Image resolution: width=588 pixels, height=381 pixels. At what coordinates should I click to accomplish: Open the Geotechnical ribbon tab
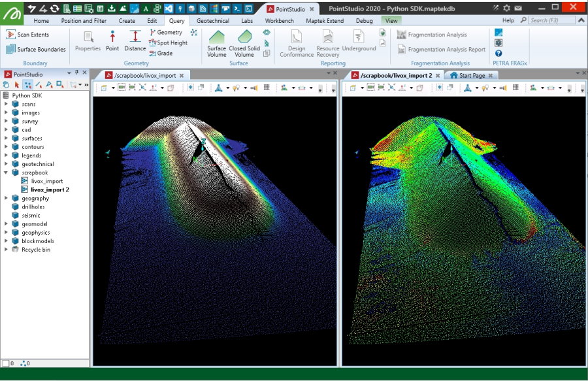pyautogui.click(x=213, y=21)
